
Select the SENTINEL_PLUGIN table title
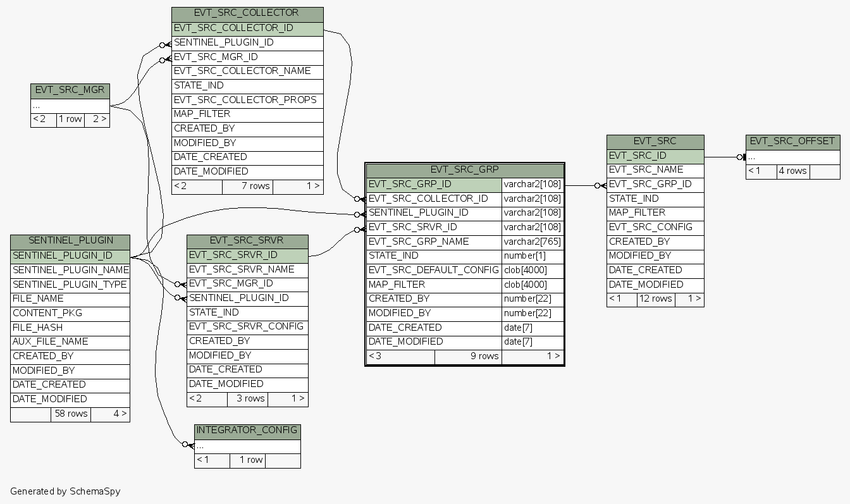point(70,242)
